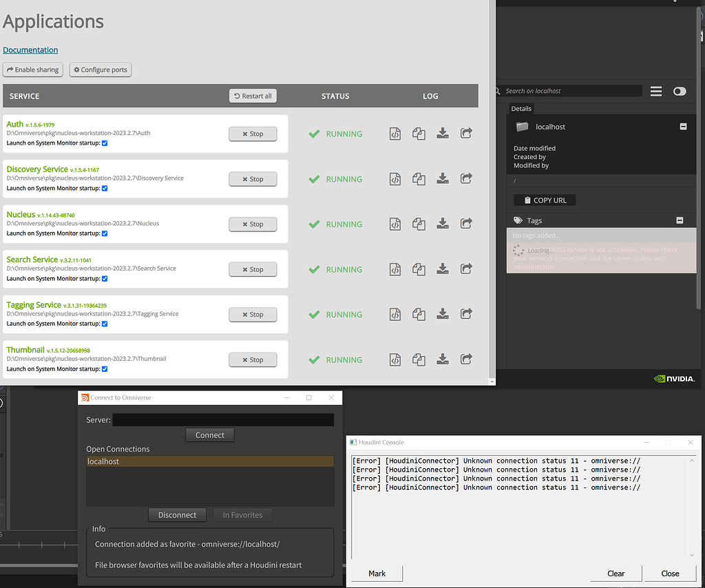
Task: View the Tagging Service log file
Action: pyautogui.click(x=395, y=314)
